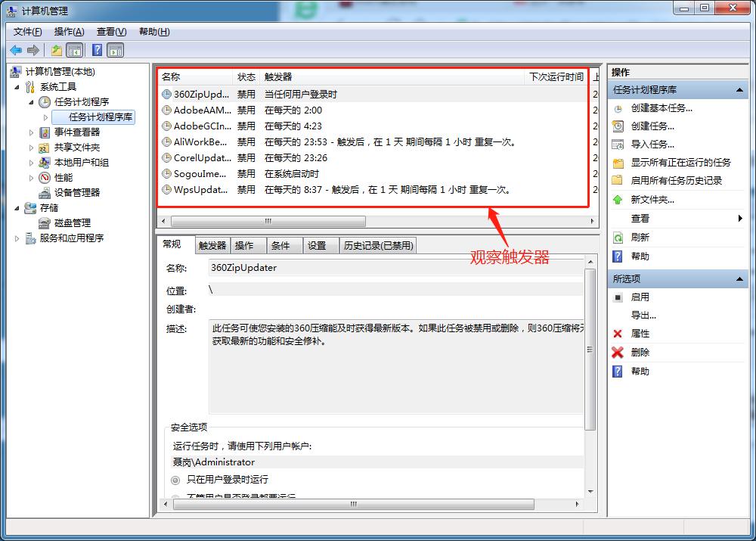
Task: Click 删除 with the red X
Action: (640, 353)
